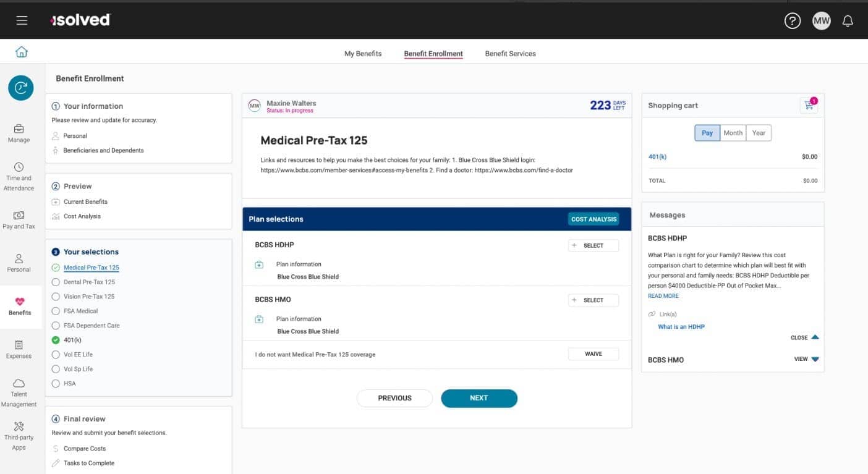Viewport: 868px width, 474px height.
Task: Select Vol EE Life step
Action: click(78, 355)
